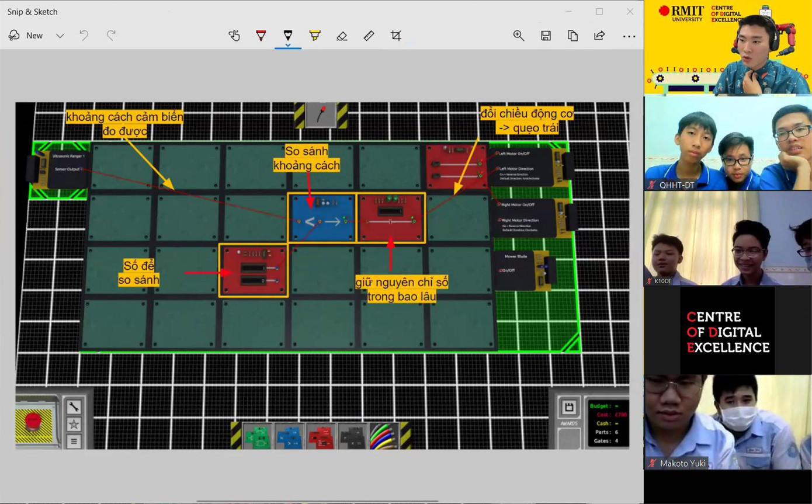Start a New snip
The height and width of the screenshot is (504, 812).
(x=26, y=36)
